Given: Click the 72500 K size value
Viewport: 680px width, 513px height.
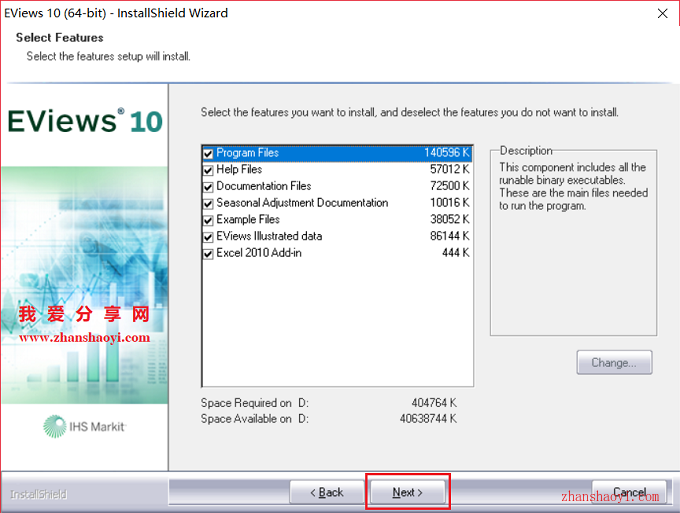Looking at the screenshot, I should tap(450, 186).
